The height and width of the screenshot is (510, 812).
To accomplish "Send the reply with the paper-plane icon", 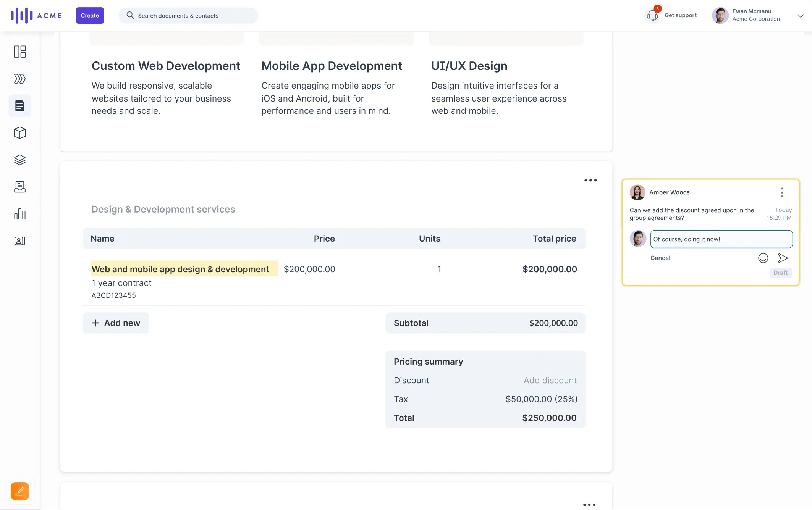I will (783, 258).
